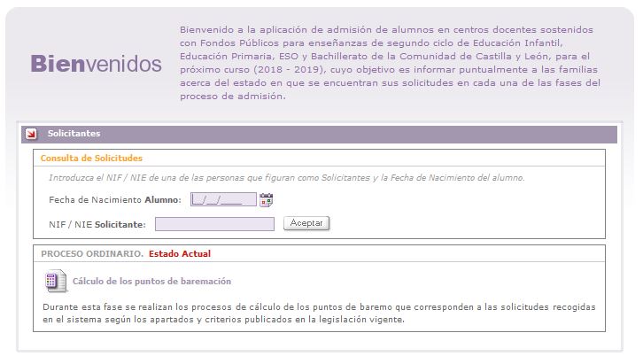Collapse the Solicitantes section arrow icon
Screen dimensions: 643x364
[31, 134]
